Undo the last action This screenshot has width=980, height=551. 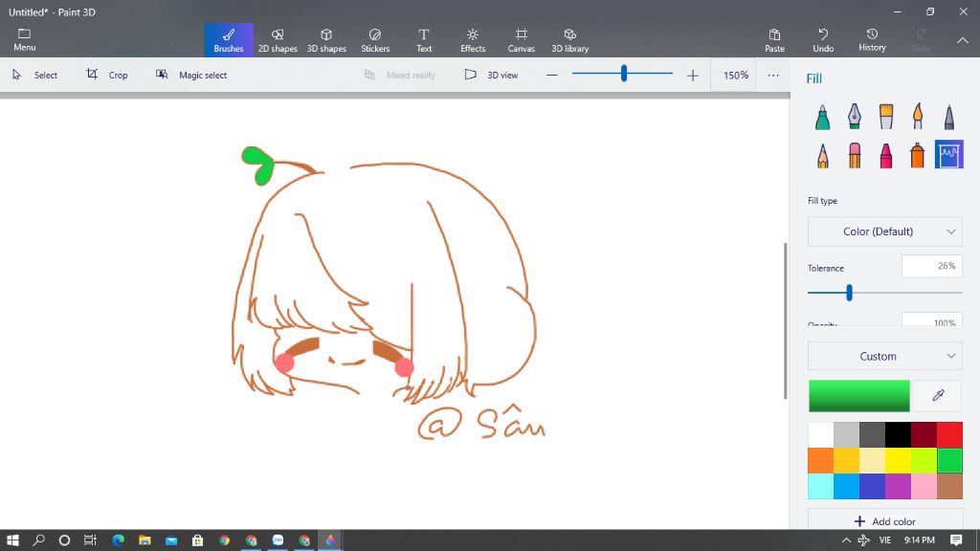coord(823,40)
